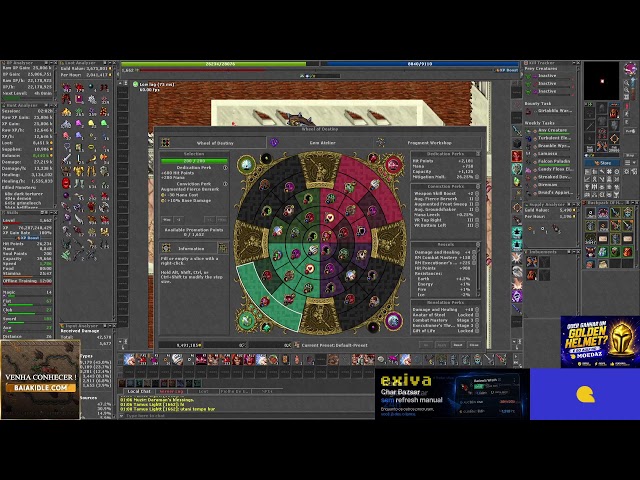The image size is (640, 480).
Task: Select first Inactive prey creature slot
Action: point(550,76)
